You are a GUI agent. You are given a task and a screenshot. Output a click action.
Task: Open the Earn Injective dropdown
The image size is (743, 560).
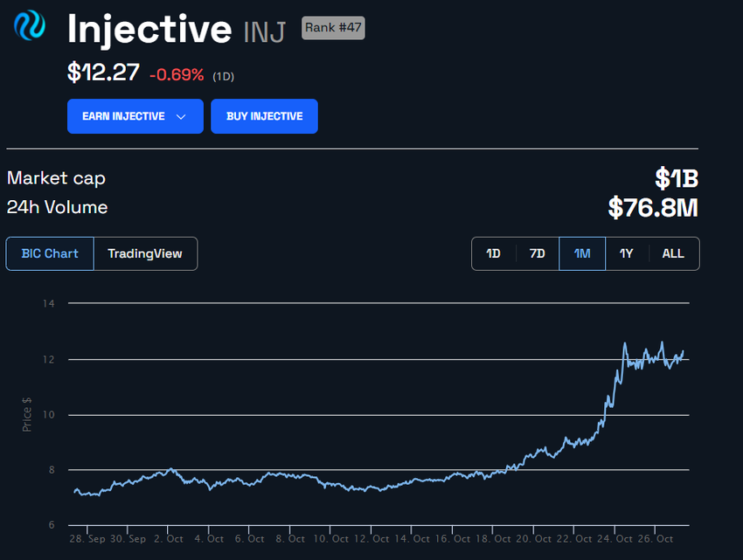(135, 116)
